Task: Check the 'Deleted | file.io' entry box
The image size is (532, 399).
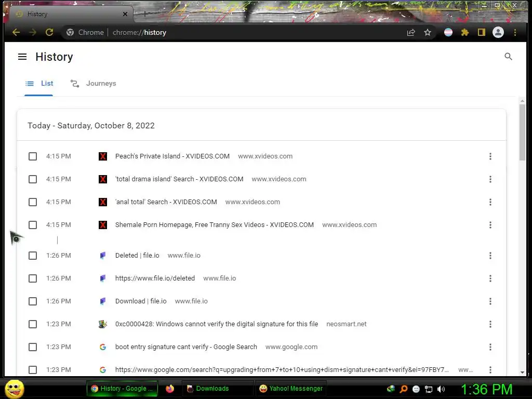Action: 33,256
